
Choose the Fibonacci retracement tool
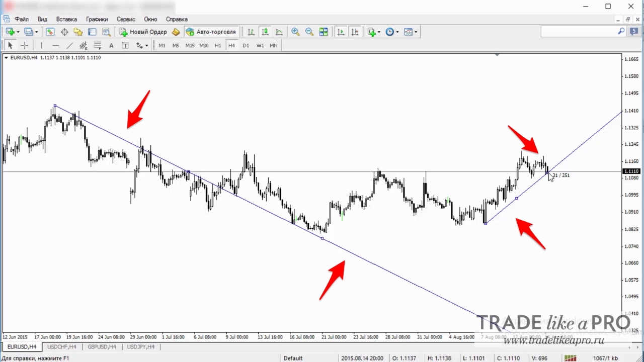tap(98, 45)
